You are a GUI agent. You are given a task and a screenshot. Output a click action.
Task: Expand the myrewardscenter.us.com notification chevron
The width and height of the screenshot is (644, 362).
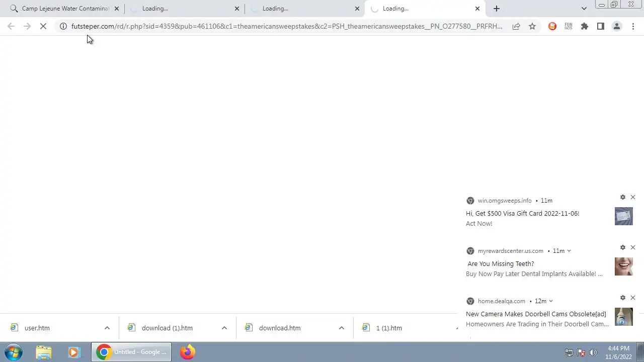pyautogui.click(x=569, y=251)
